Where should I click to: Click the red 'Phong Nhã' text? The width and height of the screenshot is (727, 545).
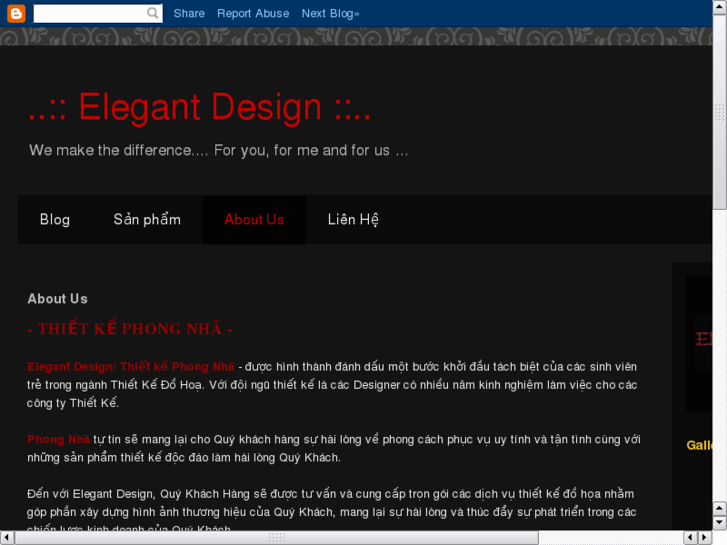click(58, 439)
